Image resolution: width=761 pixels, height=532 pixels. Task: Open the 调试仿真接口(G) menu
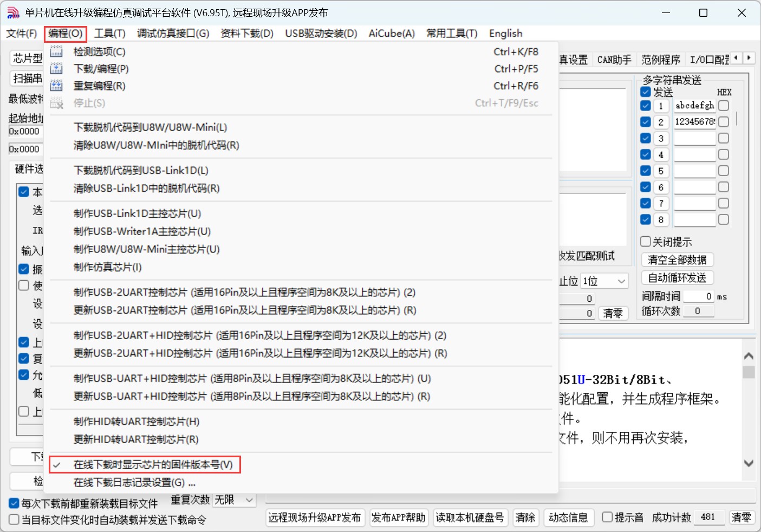173,34
